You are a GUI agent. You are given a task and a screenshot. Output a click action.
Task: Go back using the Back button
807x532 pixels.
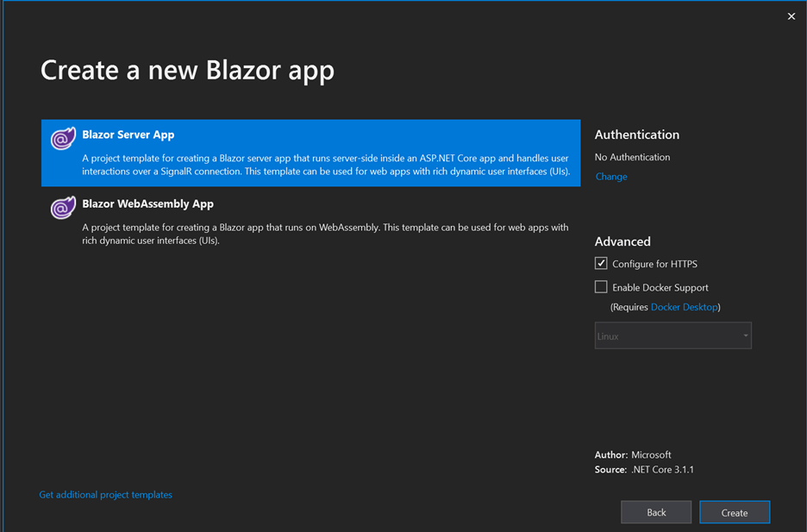click(x=656, y=512)
